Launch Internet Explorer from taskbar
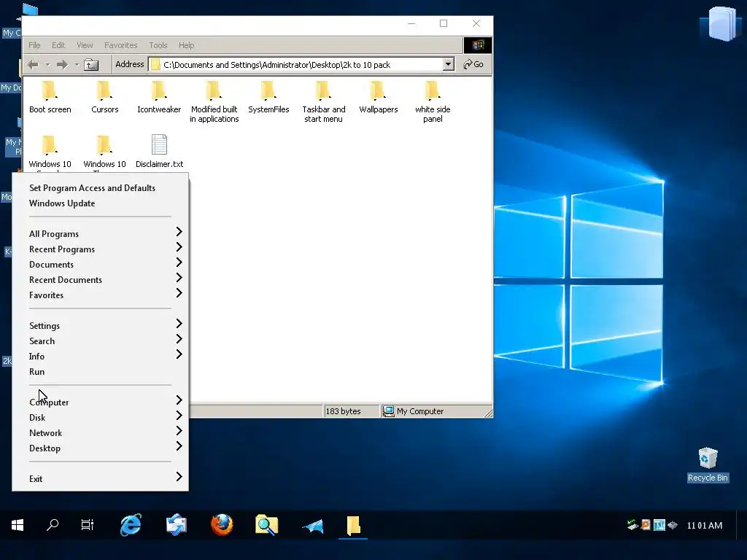The image size is (747, 560). [x=131, y=525]
